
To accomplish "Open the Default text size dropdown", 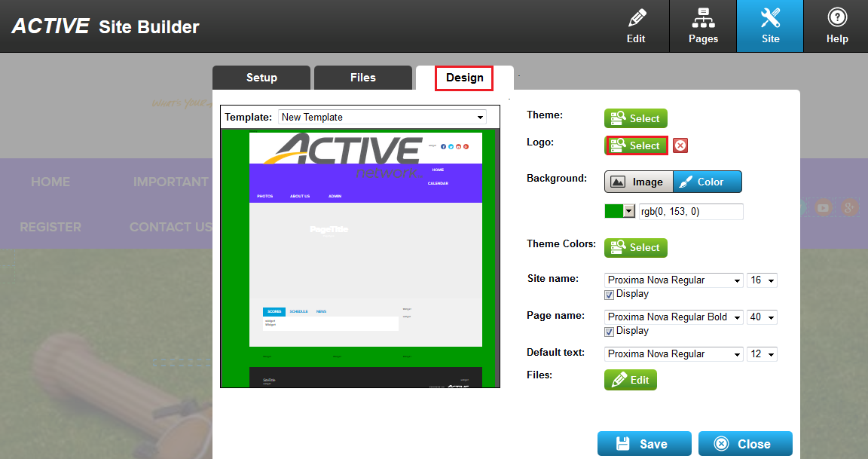I will 763,354.
